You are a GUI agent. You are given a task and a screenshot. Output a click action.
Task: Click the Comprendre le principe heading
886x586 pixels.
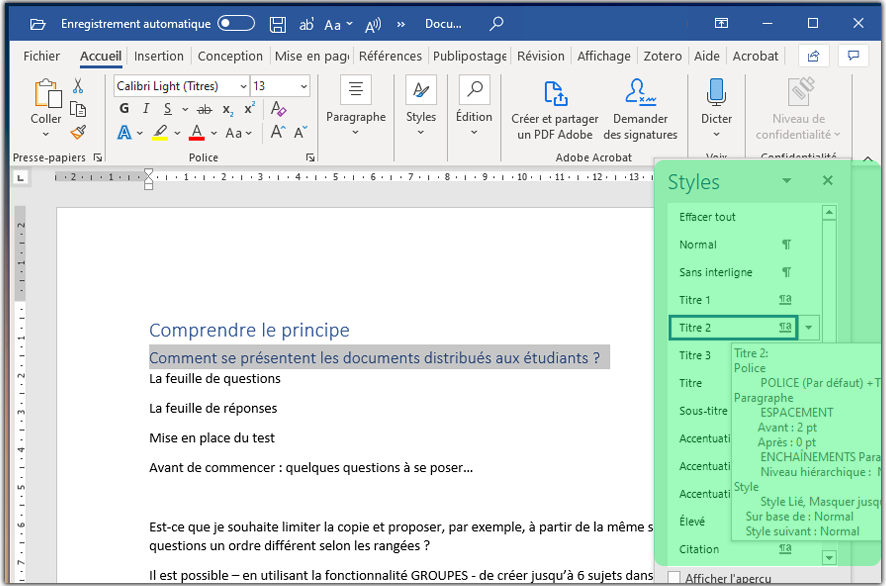click(249, 330)
